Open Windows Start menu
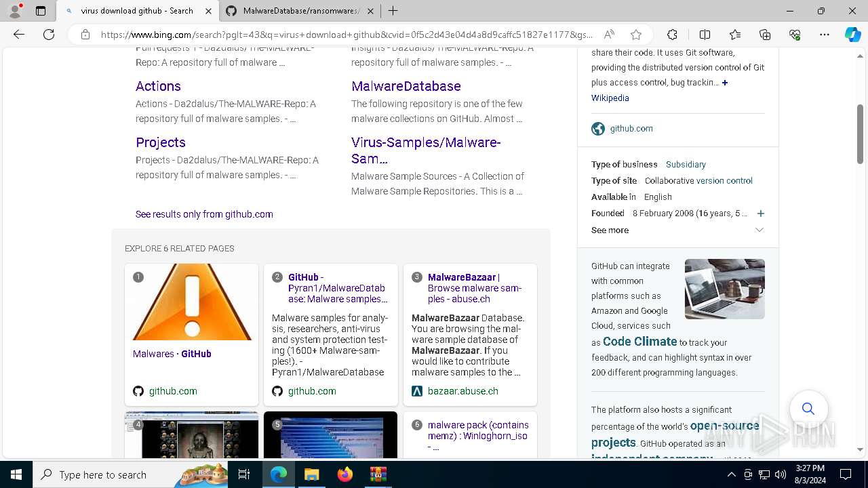 (16, 474)
